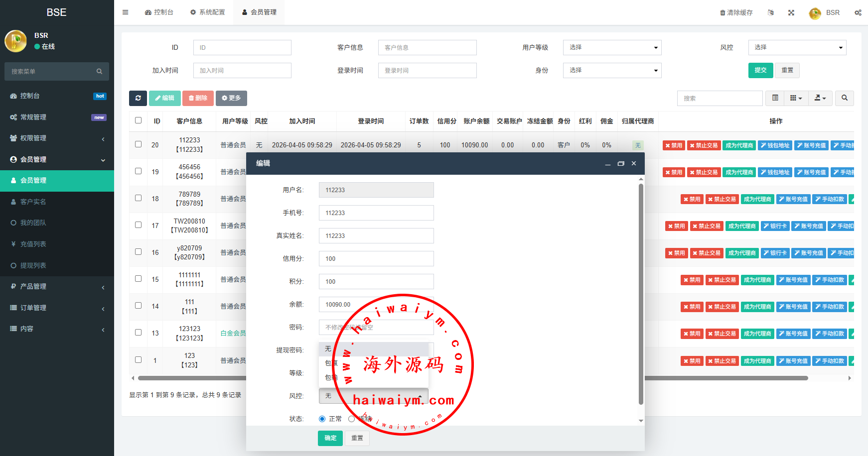Click the green 确定 button in dialog
The width and height of the screenshot is (868, 456).
pos(330,438)
